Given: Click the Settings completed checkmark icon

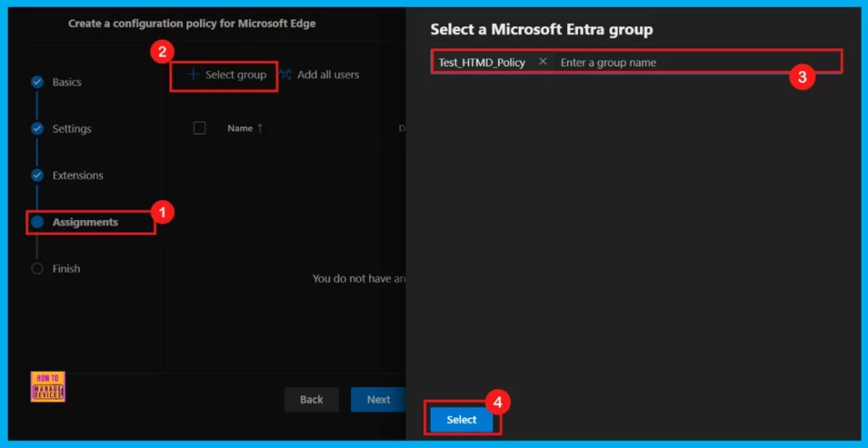Looking at the screenshot, I should tap(37, 129).
